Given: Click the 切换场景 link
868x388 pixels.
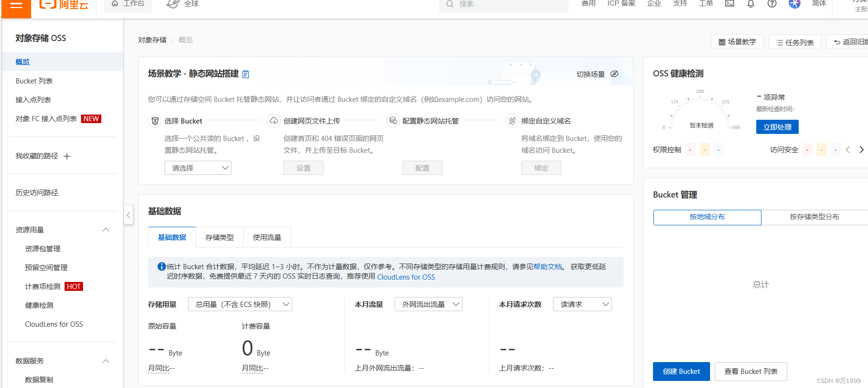Looking at the screenshot, I should 590,74.
